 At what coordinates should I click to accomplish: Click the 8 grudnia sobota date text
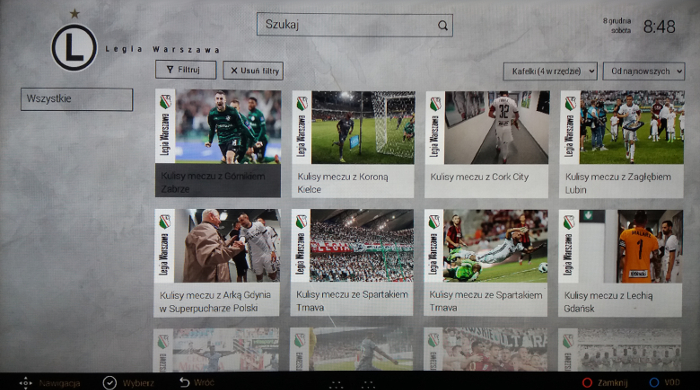[x=617, y=25]
